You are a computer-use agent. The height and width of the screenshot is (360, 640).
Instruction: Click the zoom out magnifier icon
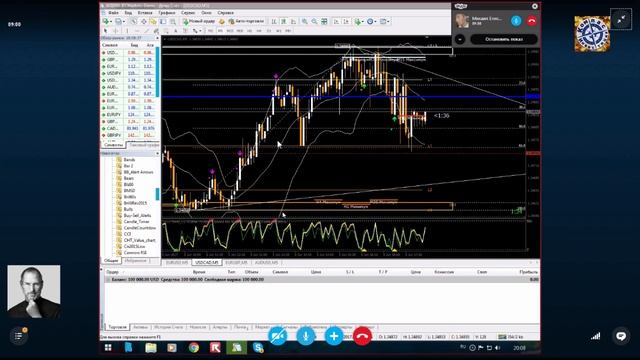314,21
